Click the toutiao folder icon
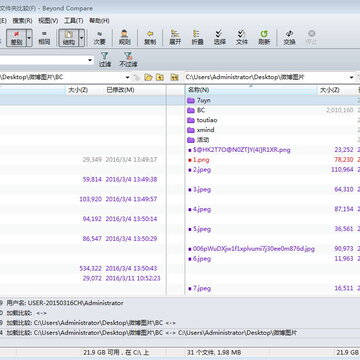 point(191,120)
